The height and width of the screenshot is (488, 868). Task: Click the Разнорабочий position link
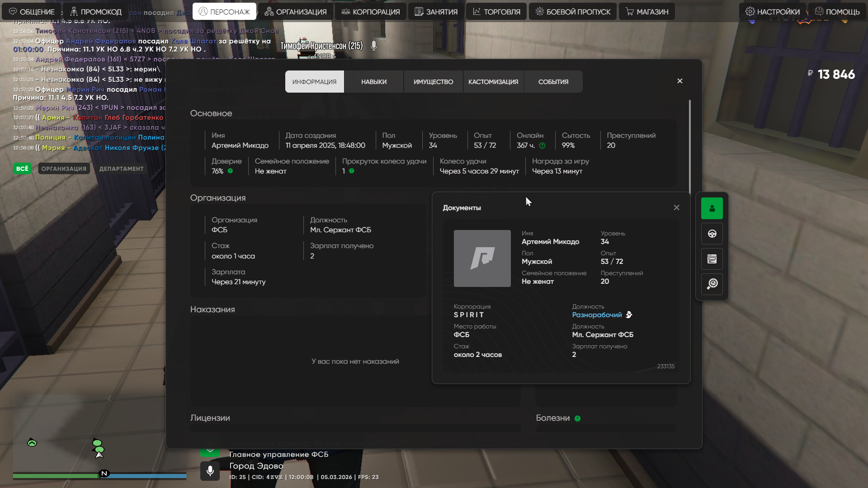pyautogui.click(x=597, y=314)
